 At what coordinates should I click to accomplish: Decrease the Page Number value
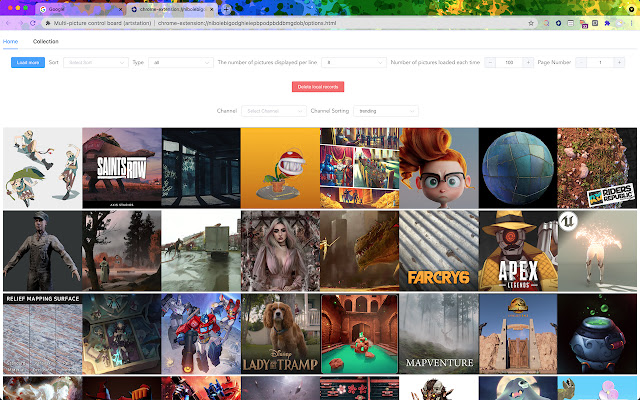(581, 62)
